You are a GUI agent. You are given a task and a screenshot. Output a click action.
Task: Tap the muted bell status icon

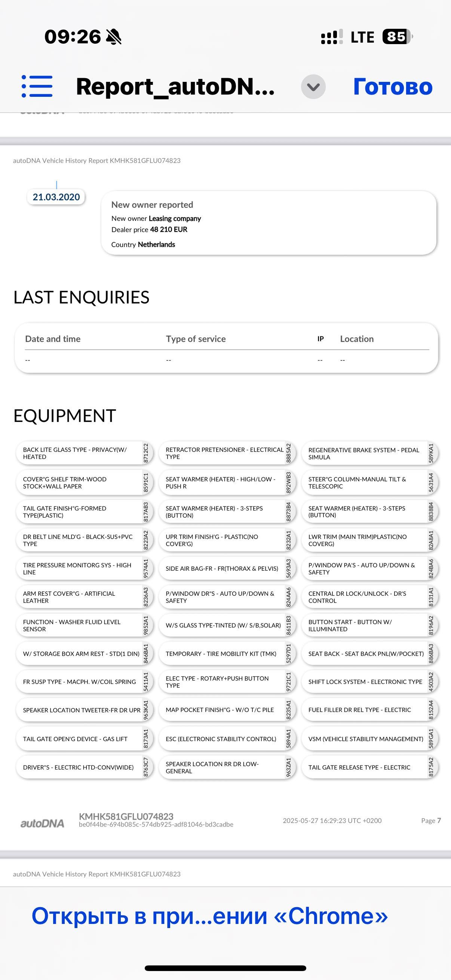click(x=113, y=37)
